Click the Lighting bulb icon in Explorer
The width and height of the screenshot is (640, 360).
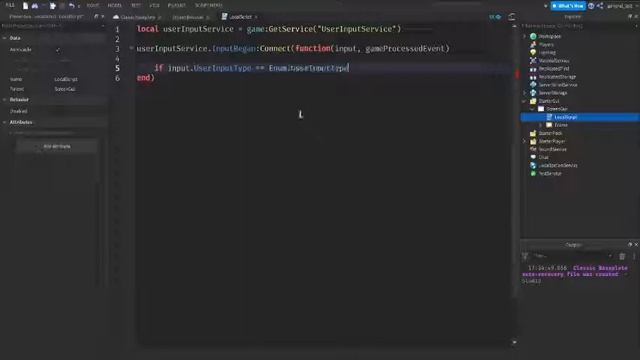point(533,52)
